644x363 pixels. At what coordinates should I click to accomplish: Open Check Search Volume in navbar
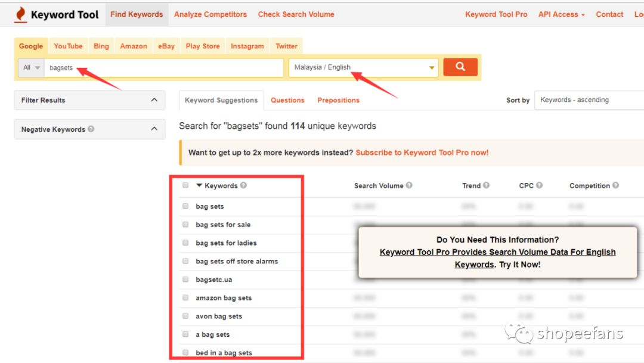pos(296,14)
